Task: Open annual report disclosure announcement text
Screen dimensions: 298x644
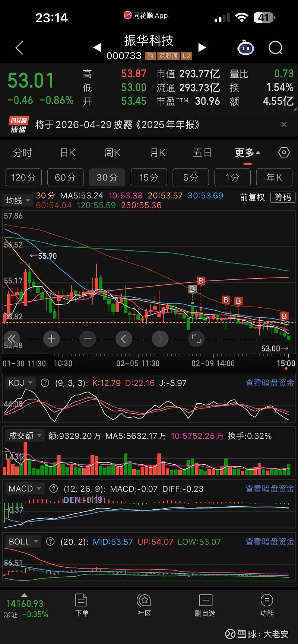Action: [x=117, y=125]
